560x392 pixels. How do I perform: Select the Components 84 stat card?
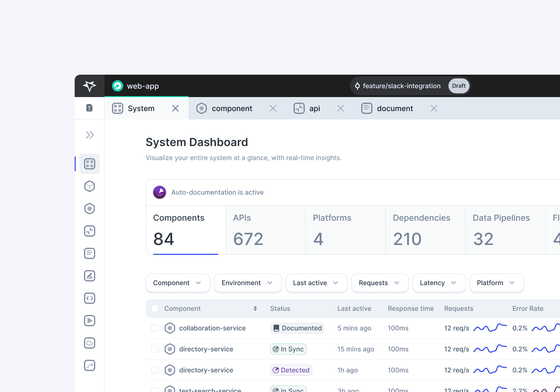[x=186, y=230]
